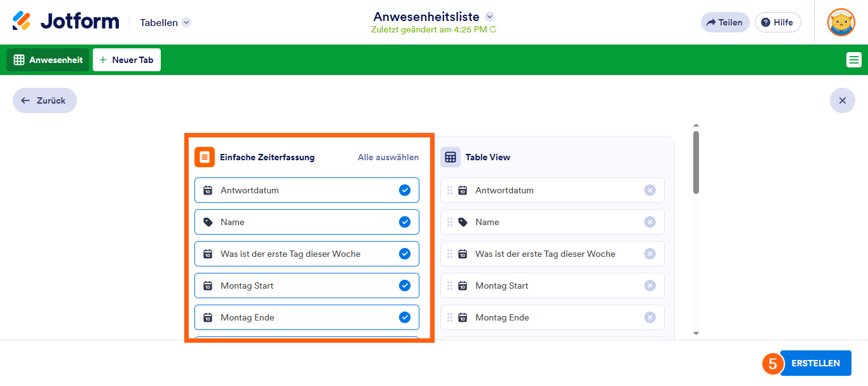Click calendar icon of Montag Start in Table View
The width and height of the screenshot is (868, 386).
463,286
